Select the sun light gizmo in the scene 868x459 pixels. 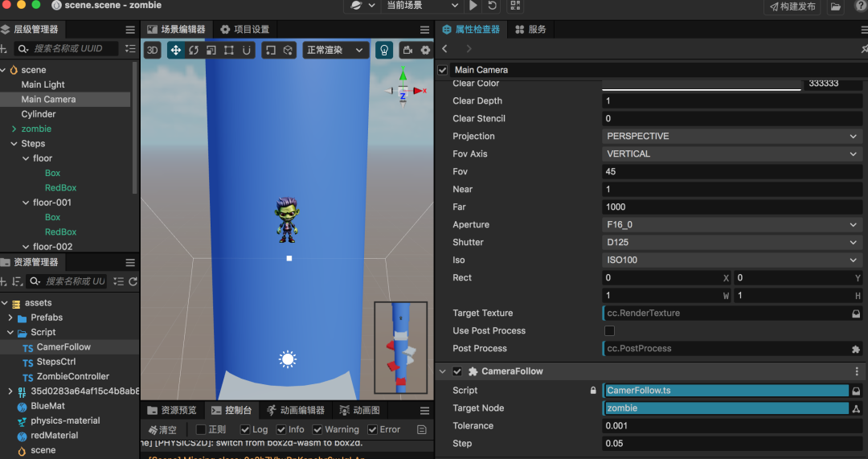pos(287,359)
